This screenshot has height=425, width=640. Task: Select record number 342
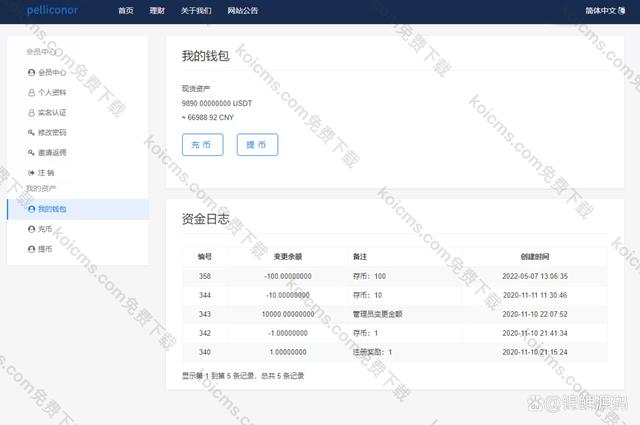(x=205, y=333)
